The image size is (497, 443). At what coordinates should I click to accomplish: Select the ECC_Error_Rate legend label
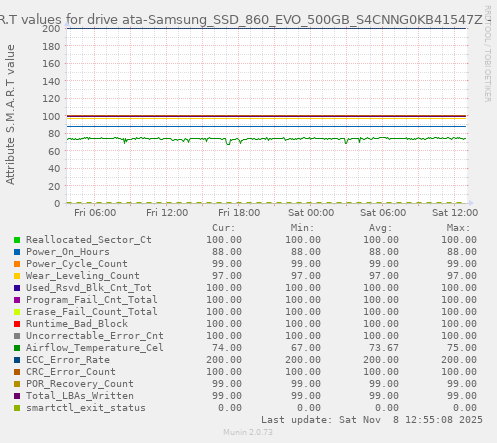click(68, 360)
